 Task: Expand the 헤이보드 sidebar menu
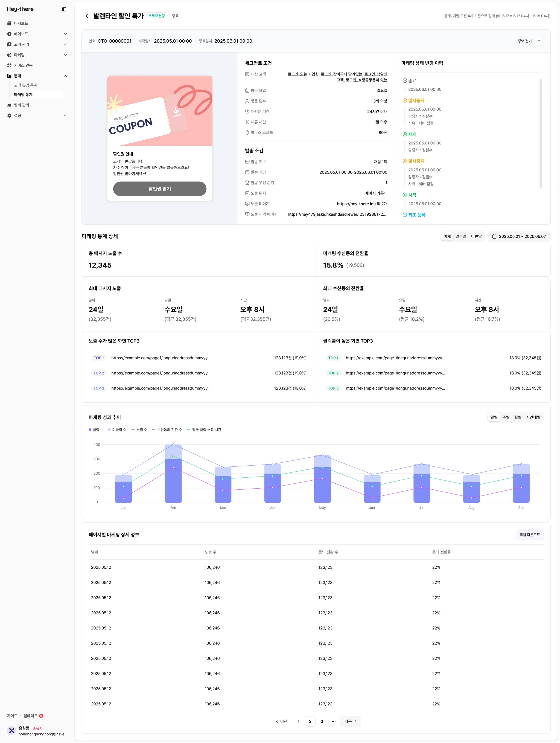(65, 34)
